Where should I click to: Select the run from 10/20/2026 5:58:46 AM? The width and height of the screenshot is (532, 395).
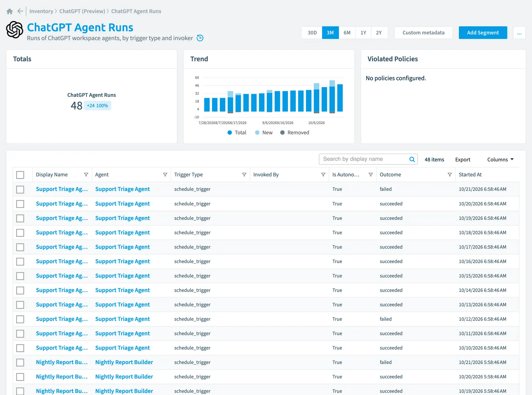tap(20, 377)
